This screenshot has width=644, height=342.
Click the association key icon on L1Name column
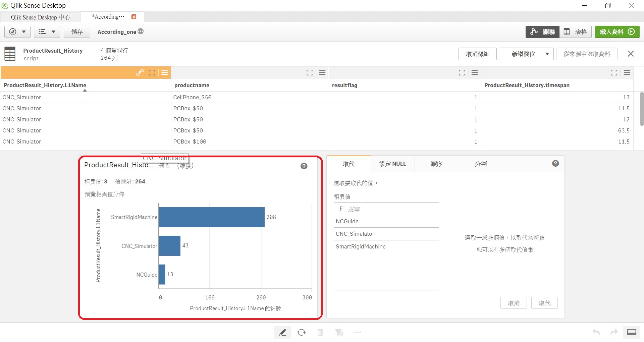point(140,72)
